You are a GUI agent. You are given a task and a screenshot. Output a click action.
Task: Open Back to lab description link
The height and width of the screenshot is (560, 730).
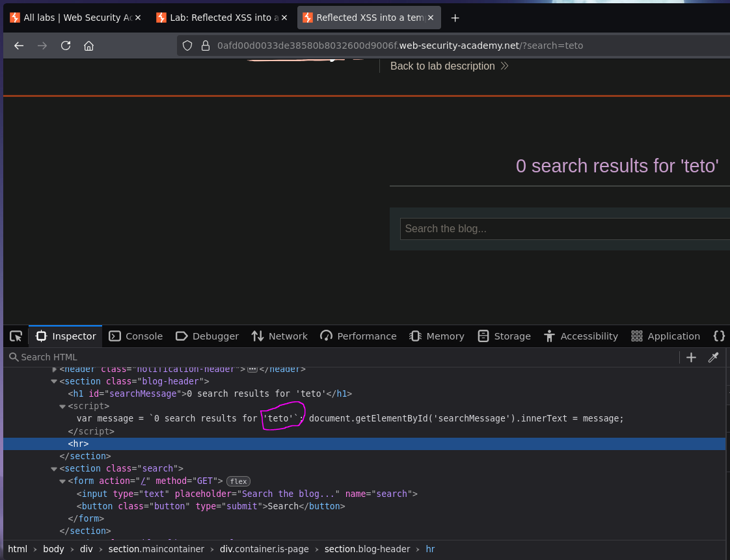point(449,66)
